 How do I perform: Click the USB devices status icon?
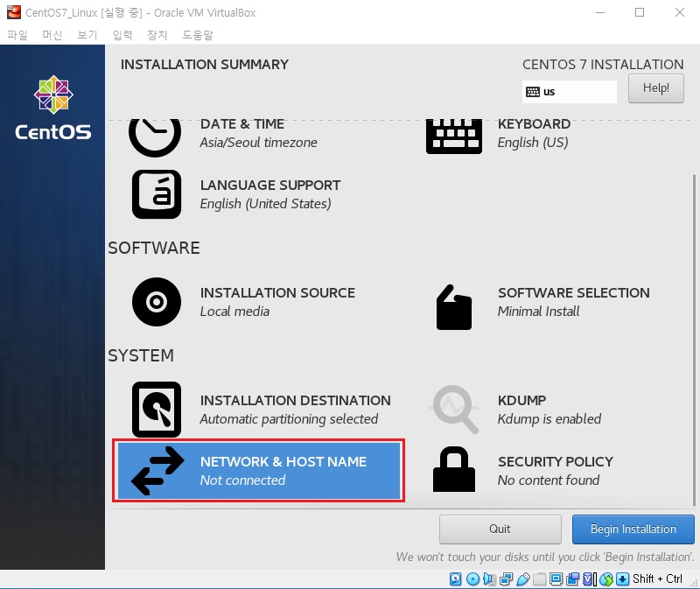tap(522, 579)
